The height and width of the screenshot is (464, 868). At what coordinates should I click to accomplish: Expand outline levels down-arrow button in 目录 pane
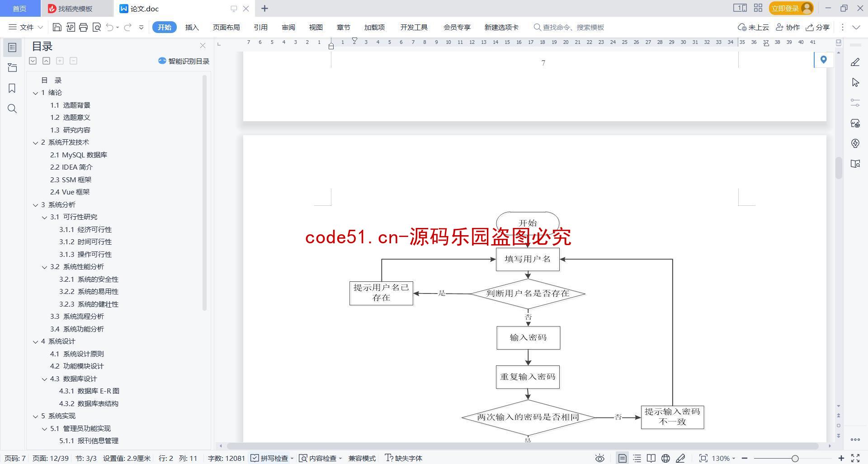click(x=33, y=61)
